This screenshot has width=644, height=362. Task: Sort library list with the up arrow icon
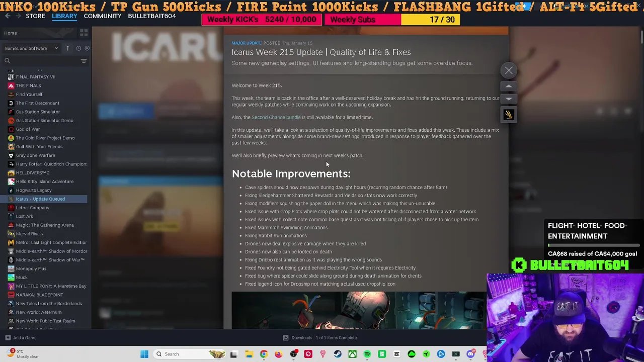pyautogui.click(x=67, y=48)
